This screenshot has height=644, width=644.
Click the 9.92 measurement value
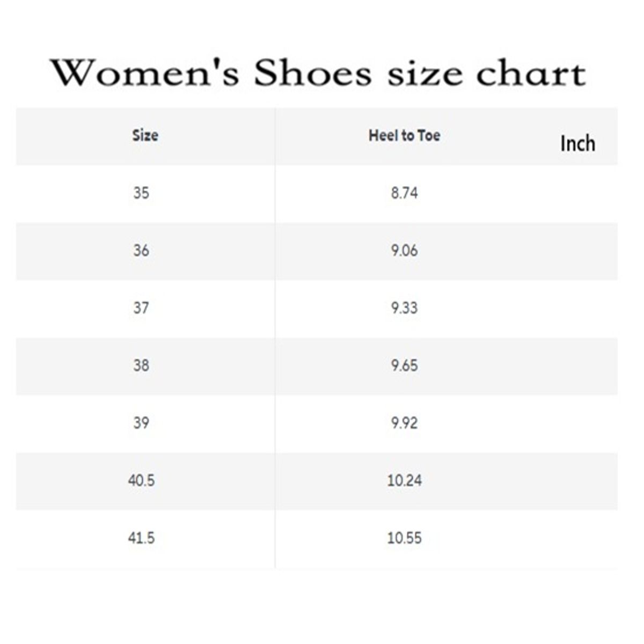(x=404, y=422)
